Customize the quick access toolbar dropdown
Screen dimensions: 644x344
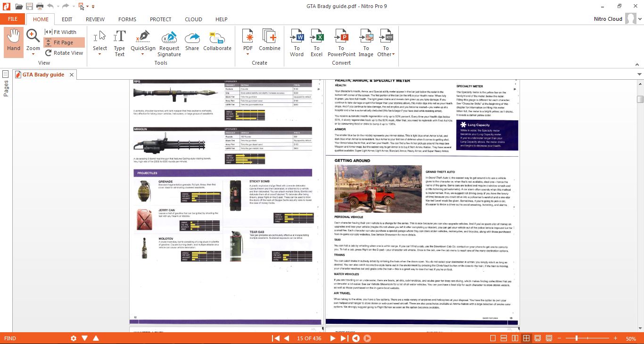[93, 7]
